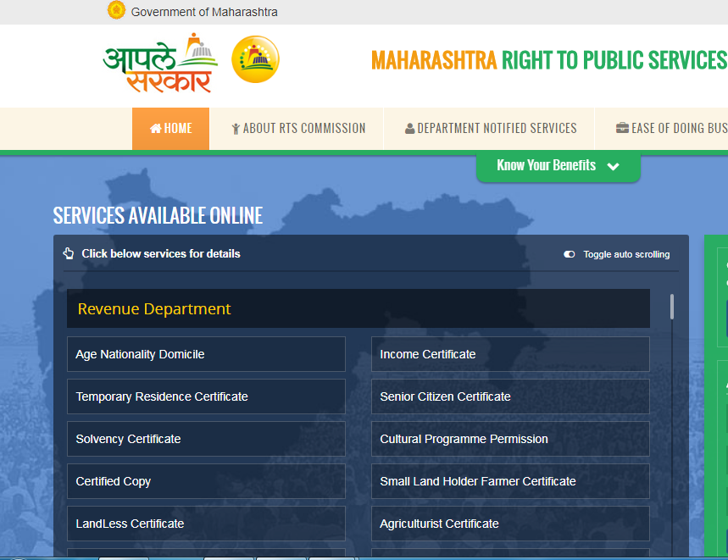Click the Government of Maharashtra emblem icon
This screenshot has height=560, width=728.
click(116, 11)
